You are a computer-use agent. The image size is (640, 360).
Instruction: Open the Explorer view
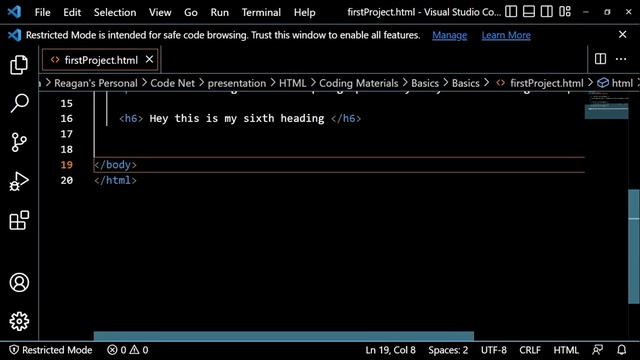point(19,65)
